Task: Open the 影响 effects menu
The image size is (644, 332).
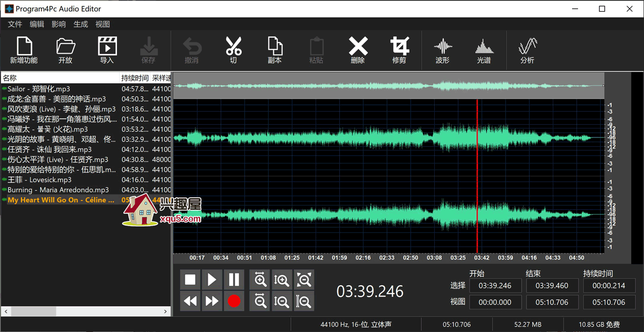Action: point(59,24)
